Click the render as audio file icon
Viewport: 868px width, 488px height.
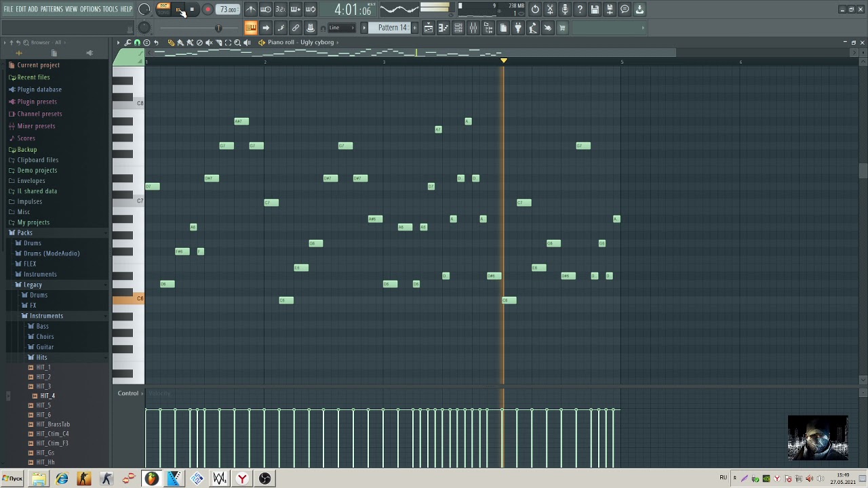click(x=610, y=9)
